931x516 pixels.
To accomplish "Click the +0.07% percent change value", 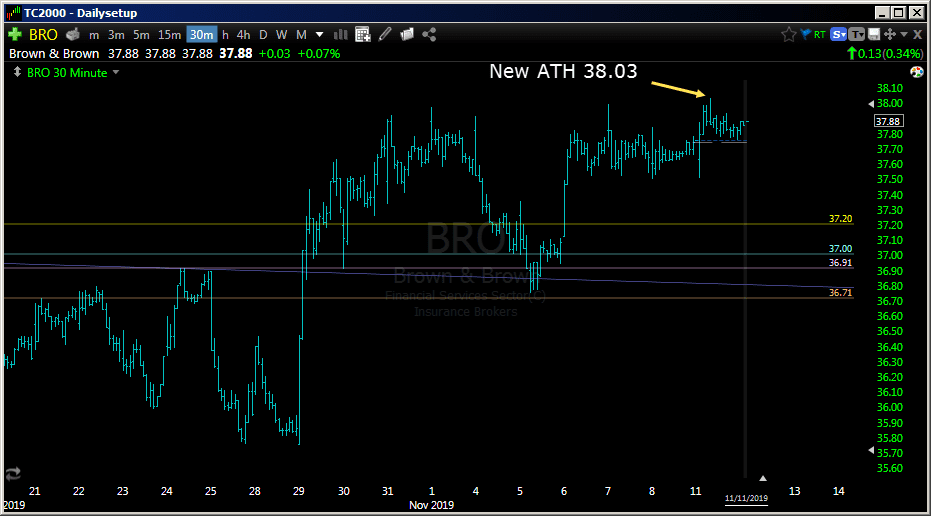I will [319, 53].
